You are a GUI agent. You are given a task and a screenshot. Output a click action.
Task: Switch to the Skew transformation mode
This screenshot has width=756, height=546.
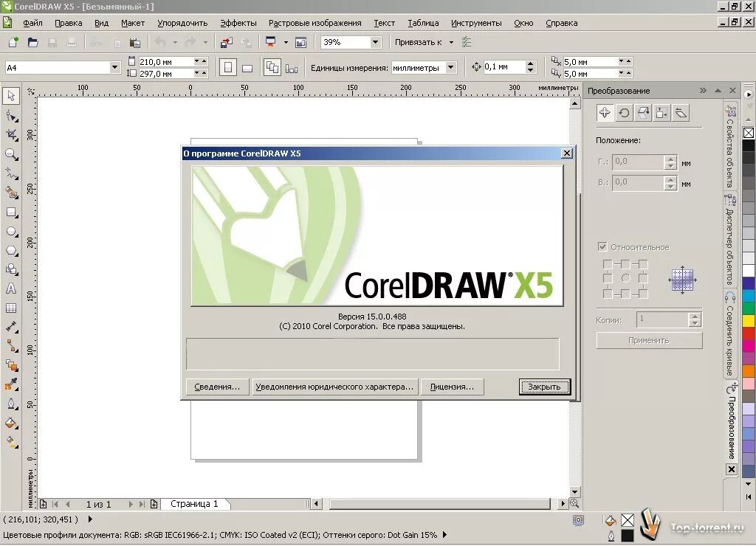click(681, 113)
